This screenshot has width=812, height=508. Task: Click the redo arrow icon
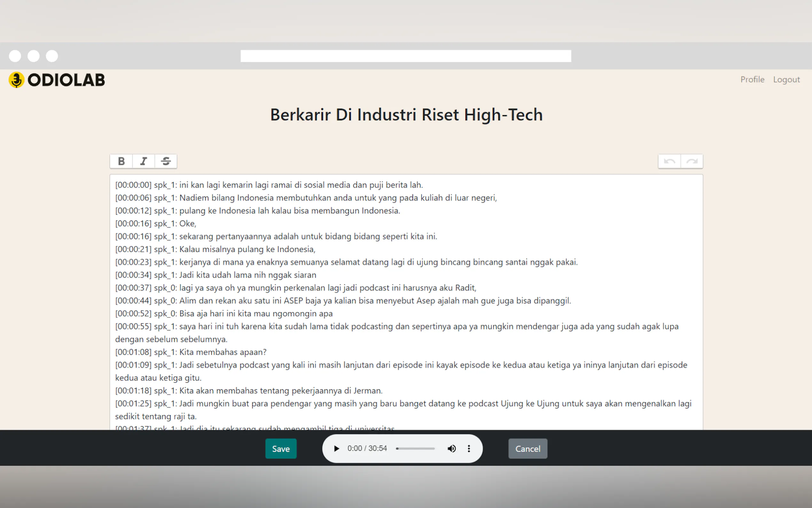click(692, 162)
